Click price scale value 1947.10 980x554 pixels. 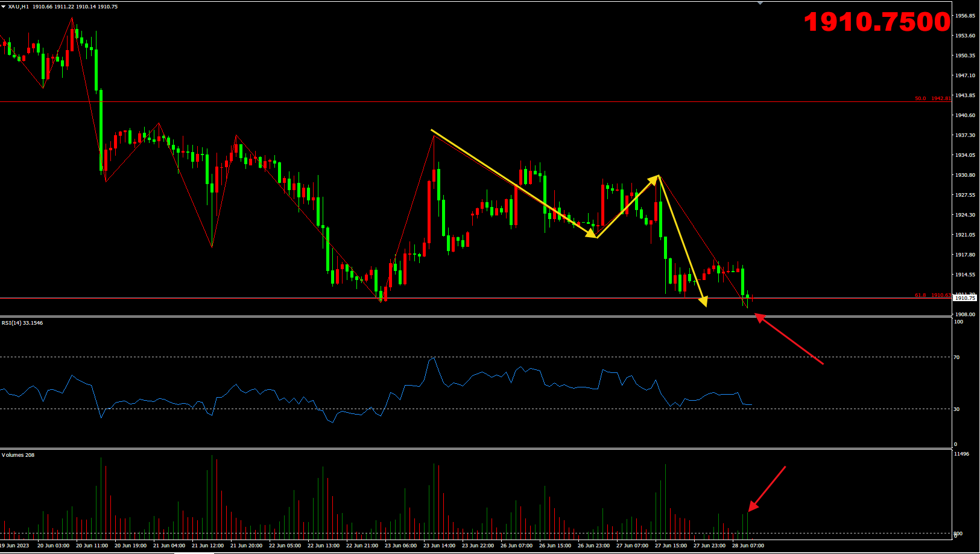965,75
